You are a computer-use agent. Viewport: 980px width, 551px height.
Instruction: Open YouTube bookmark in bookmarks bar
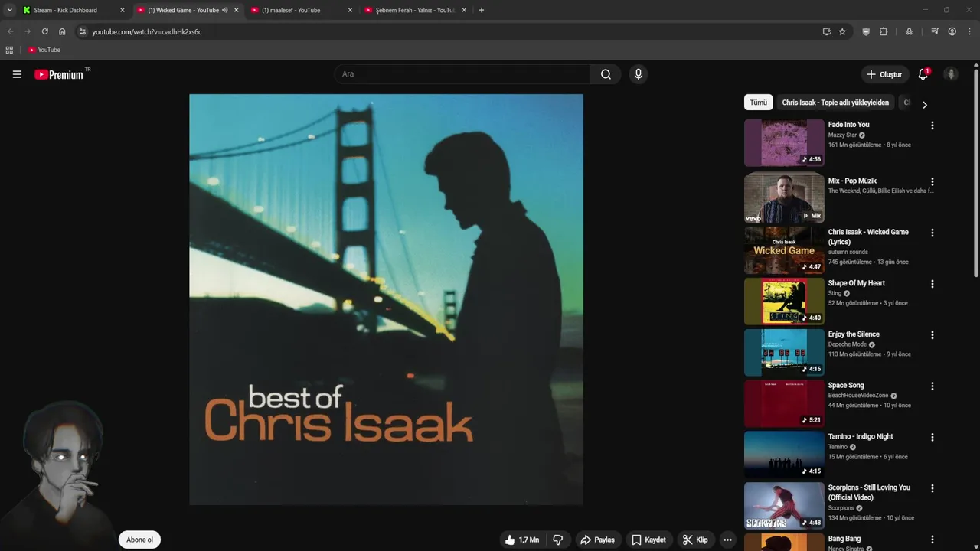click(x=44, y=50)
